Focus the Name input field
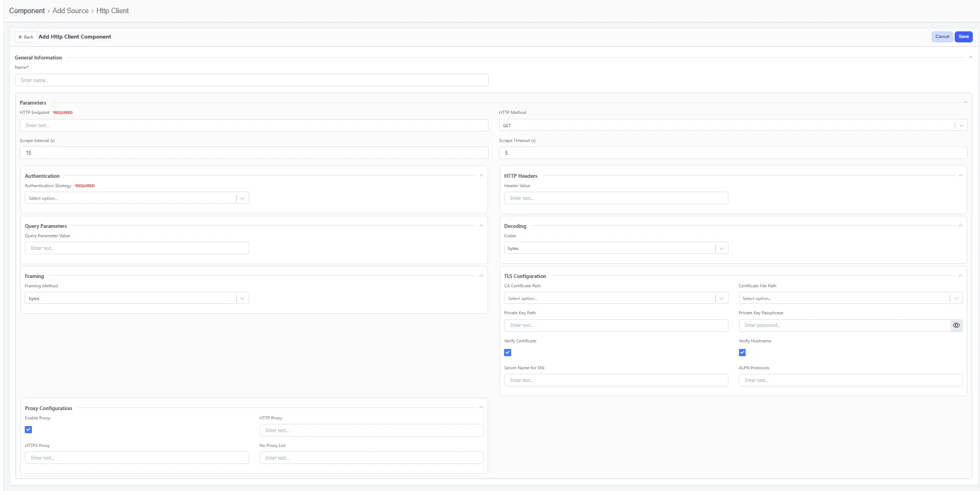The height and width of the screenshot is (491, 980). (x=251, y=80)
